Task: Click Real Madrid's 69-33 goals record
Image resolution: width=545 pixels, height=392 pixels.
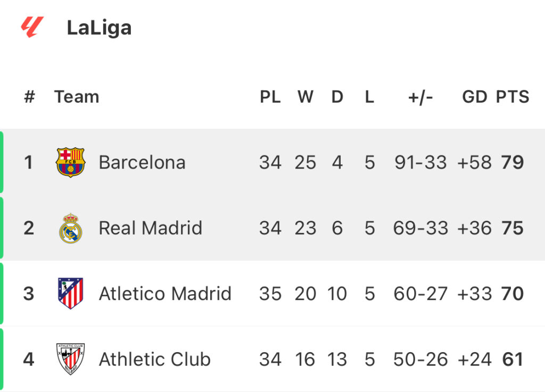Action: pos(420,228)
